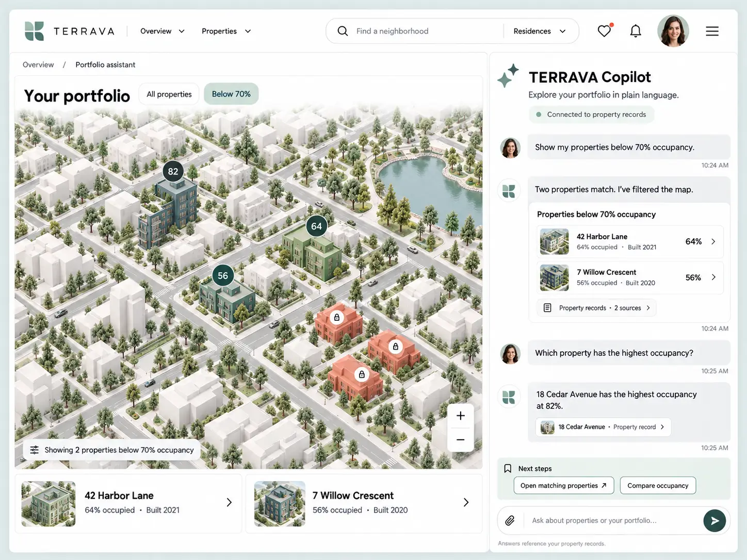747x560 pixels.
Task: Open the Residences dropdown
Action: pos(540,31)
